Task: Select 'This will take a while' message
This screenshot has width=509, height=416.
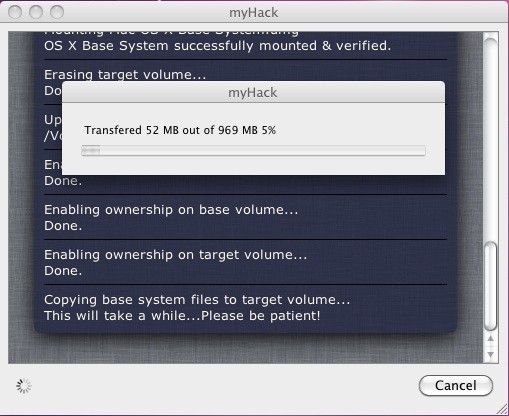Action: click(182, 316)
